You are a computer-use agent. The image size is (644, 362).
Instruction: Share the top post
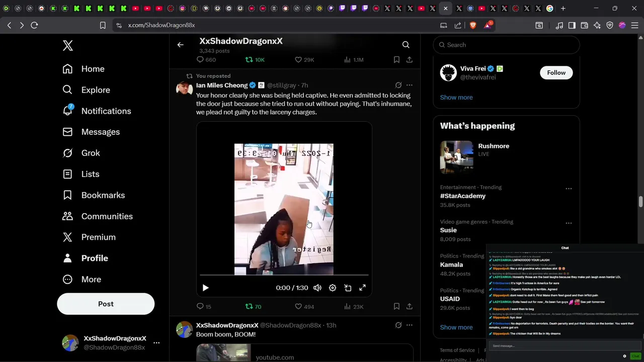pyautogui.click(x=410, y=59)
